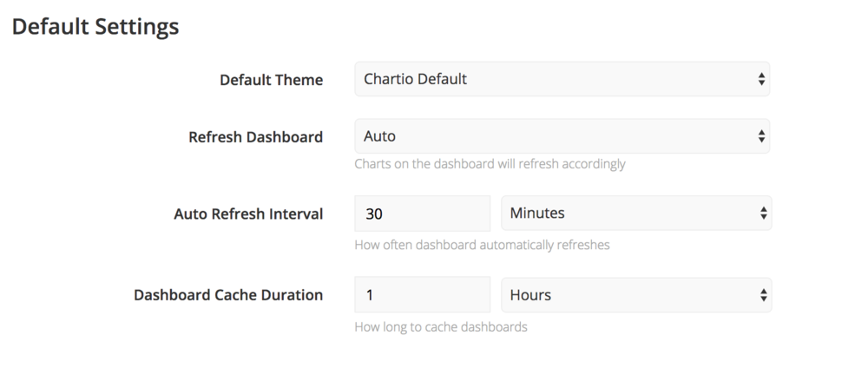Viewport: 868px width, 375px height.
Task: Click the Default Theme select arrows
Action: 762,79
